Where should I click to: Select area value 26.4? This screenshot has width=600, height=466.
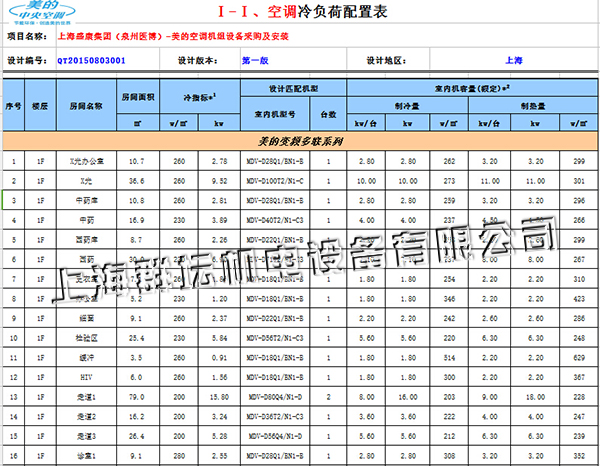click(x=137, y=436)
